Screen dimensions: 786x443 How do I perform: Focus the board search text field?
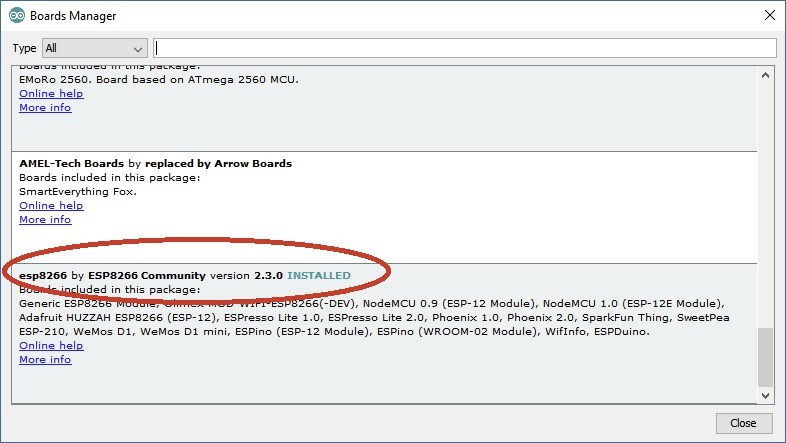(x=465, y=48)
